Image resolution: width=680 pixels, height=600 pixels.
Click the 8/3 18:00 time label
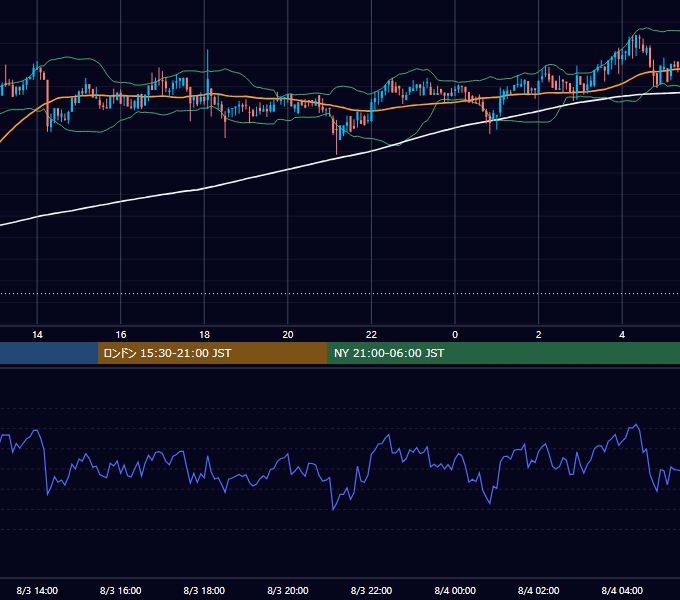coord(204,590)
